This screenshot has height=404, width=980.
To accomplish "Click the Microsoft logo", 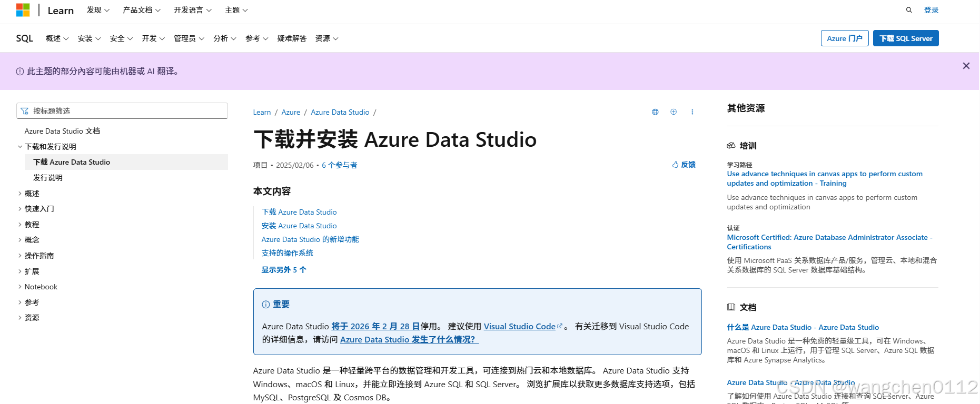I will coord(23,10).
